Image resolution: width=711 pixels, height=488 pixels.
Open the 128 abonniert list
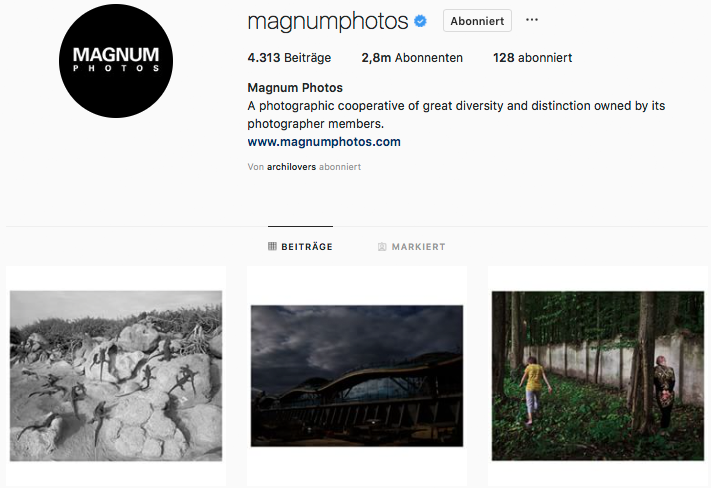532,58
